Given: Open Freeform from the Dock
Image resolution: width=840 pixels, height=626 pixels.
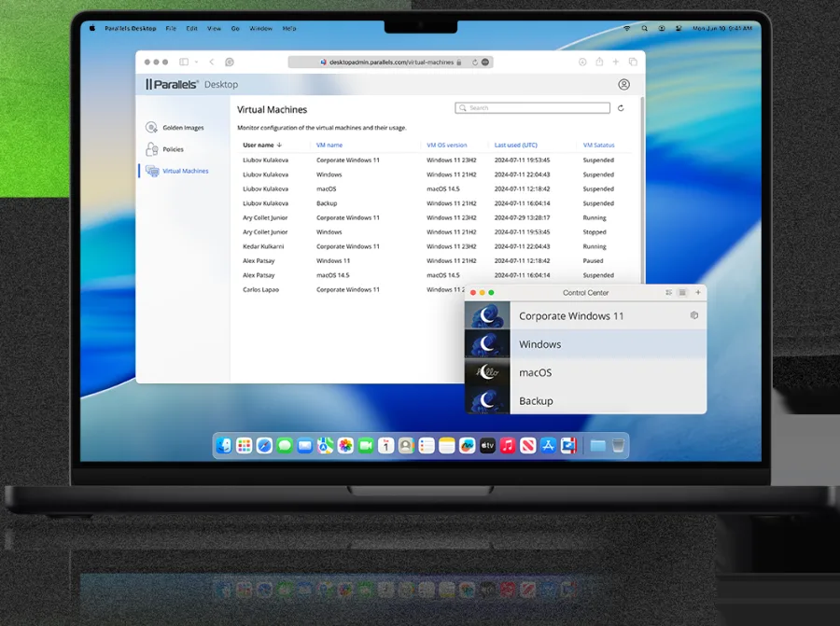Looking at the screenshot, I should click(x=468, y=446).
